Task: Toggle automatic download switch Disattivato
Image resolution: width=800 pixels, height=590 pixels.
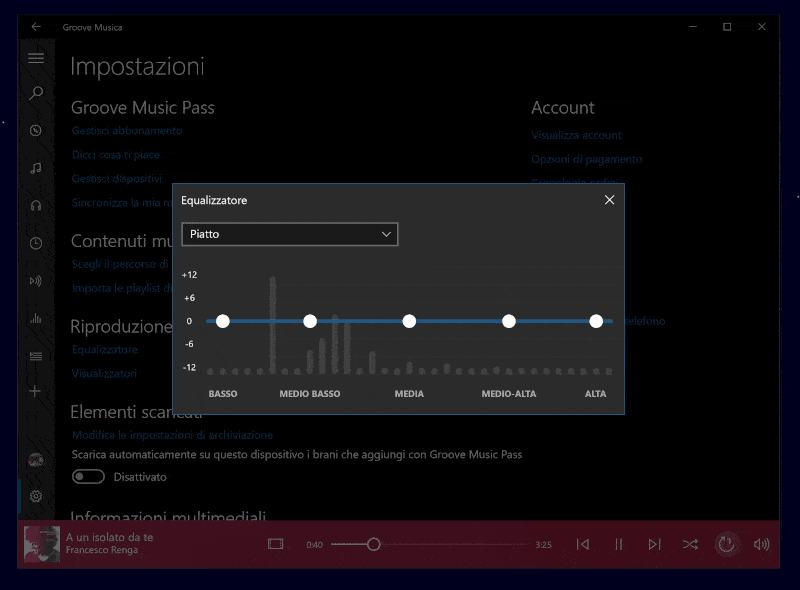Action: click(88, 477)
